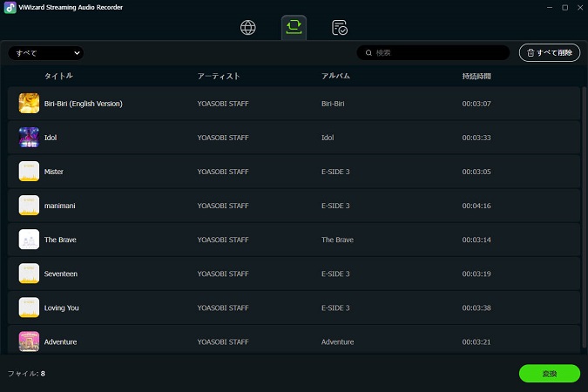Click YOASOBI STAFF artist in Biri-Biri row

(223, 104)
